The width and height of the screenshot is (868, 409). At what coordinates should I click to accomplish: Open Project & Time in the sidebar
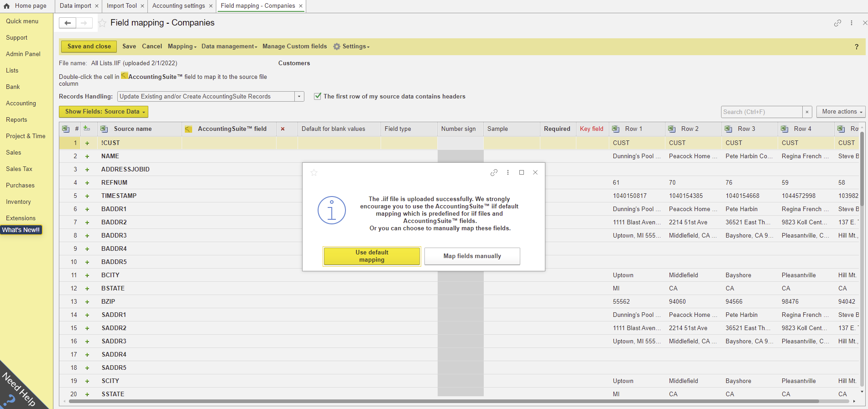coord(26,136)
